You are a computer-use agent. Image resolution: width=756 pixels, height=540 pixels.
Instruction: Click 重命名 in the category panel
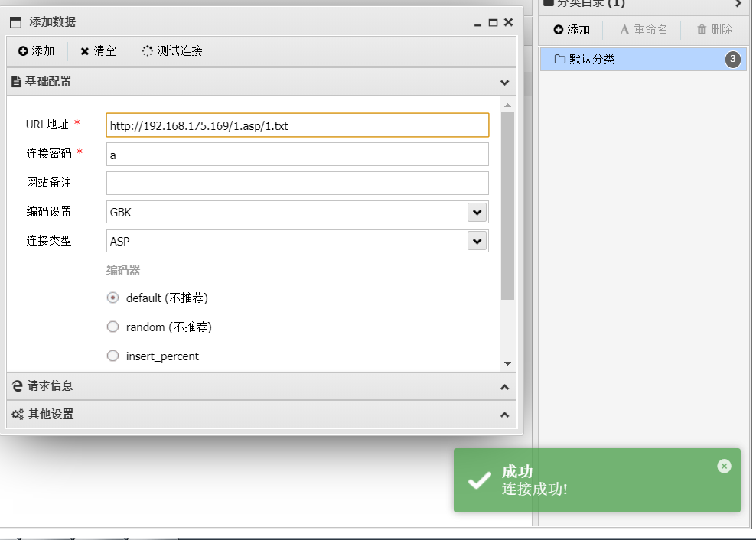644,30
